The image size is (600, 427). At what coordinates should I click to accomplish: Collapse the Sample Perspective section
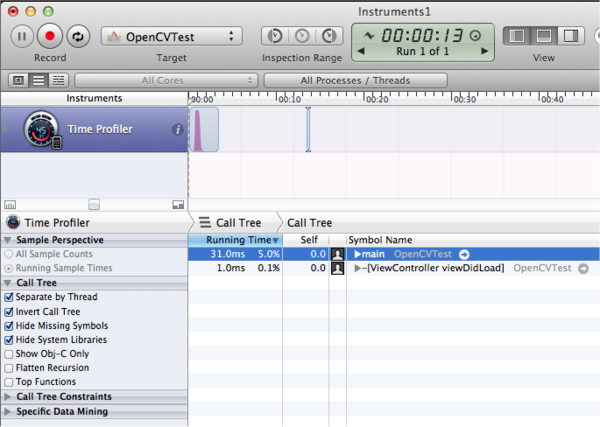(x=7, y=240)
